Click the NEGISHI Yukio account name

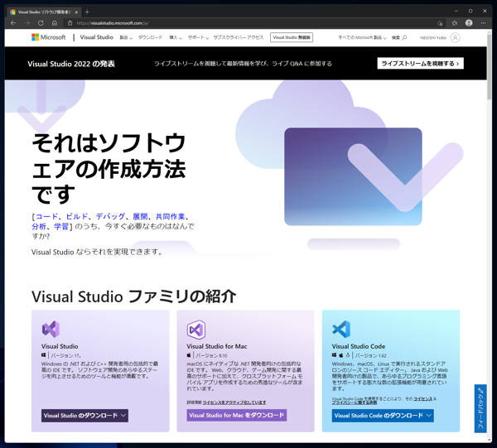(x=433, y=37)
